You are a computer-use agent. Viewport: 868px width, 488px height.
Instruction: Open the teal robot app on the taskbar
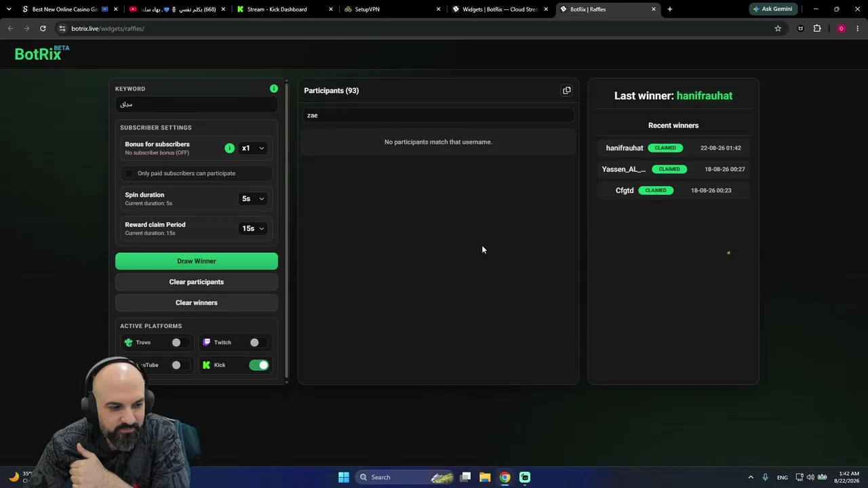coord(525,477)
